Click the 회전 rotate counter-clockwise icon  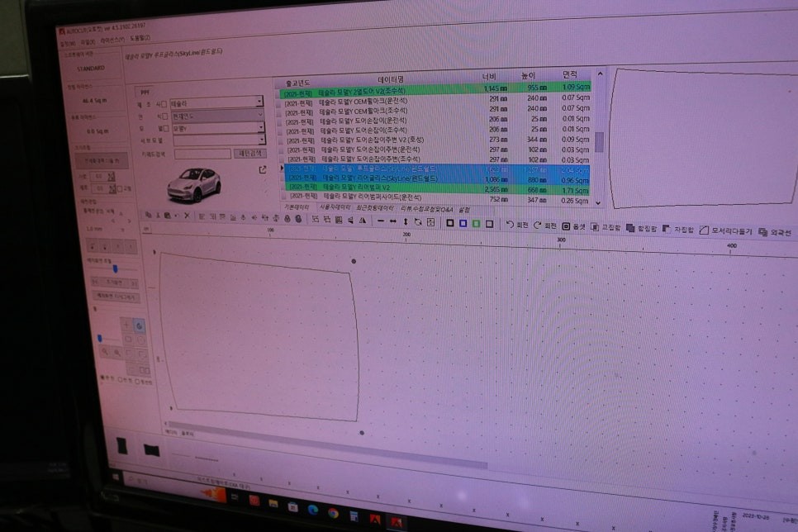tap(510, 225)
